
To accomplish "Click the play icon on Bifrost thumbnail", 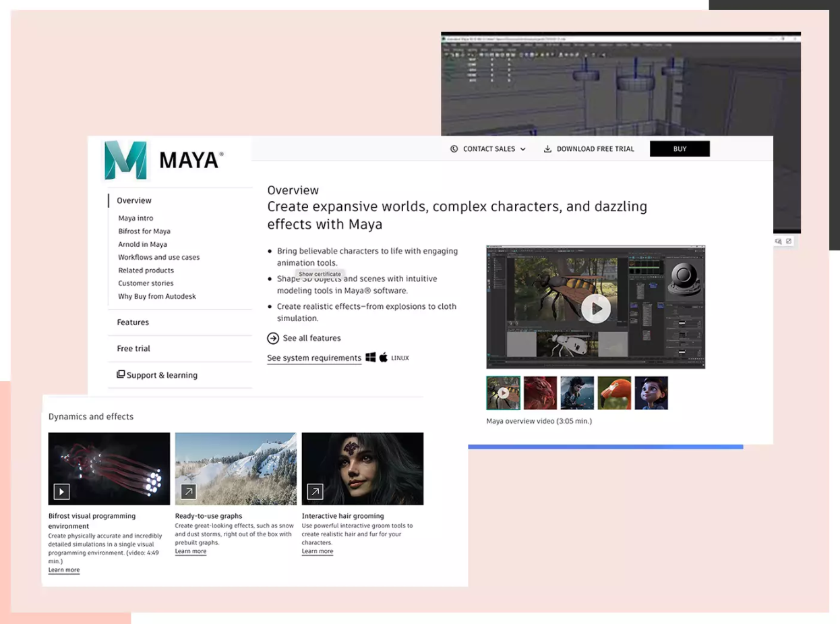I will point(61,492).
